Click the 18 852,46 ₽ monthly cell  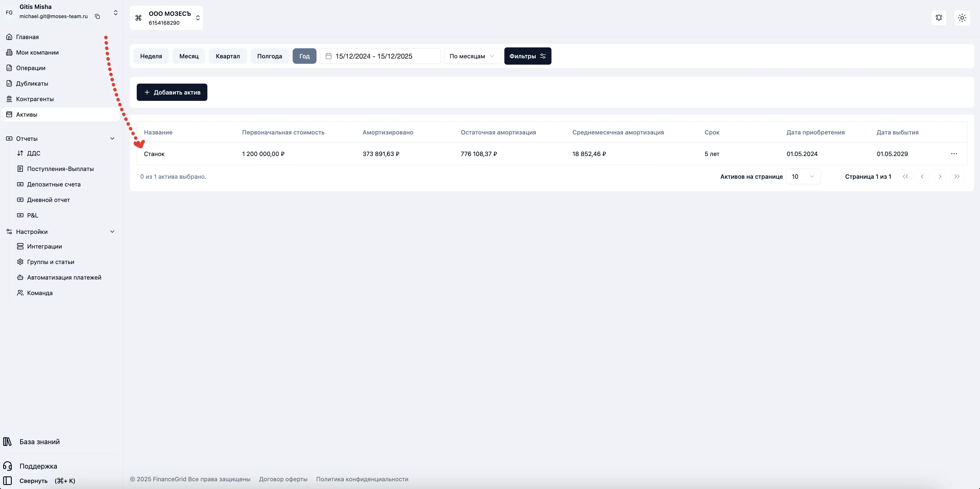click(x=589, y=154)
